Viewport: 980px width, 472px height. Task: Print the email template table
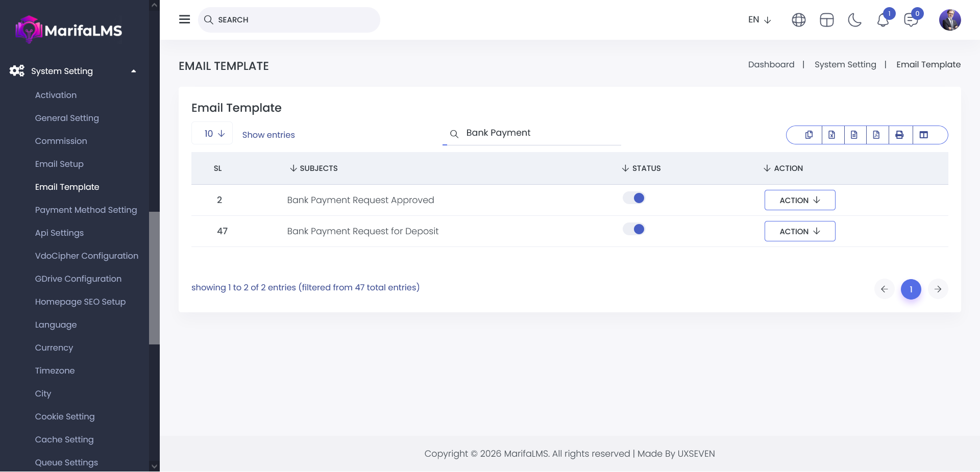(x=899, y=135)
